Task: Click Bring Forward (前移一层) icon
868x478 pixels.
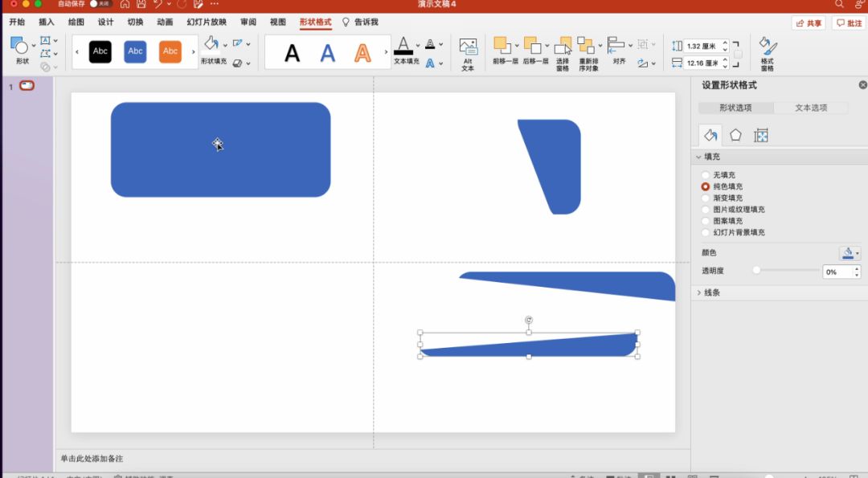Action: pyautogui.click(x=502, y=45)
